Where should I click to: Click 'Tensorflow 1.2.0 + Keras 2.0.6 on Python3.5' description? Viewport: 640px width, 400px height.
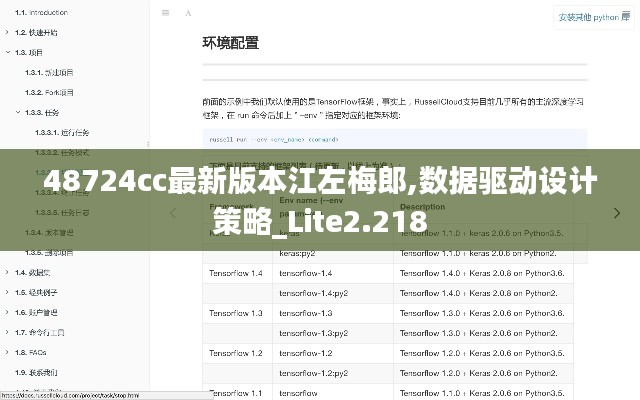[x=482, y=353]
